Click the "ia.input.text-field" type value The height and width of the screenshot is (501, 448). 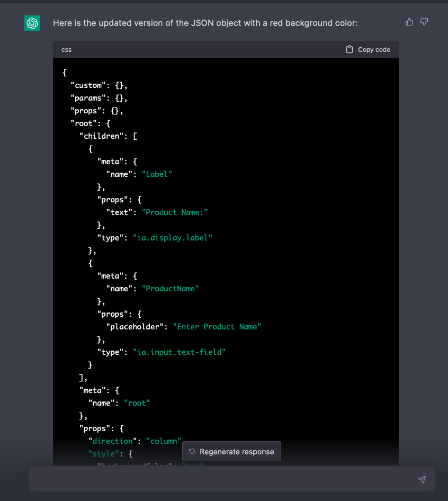[x=180, y=352]
